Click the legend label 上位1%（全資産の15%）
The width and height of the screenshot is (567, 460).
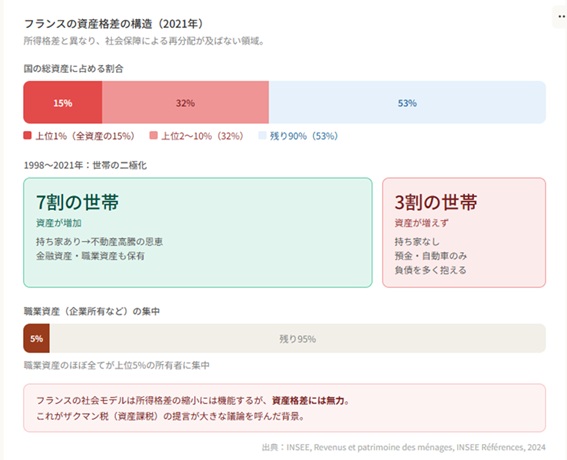point(86,136)
